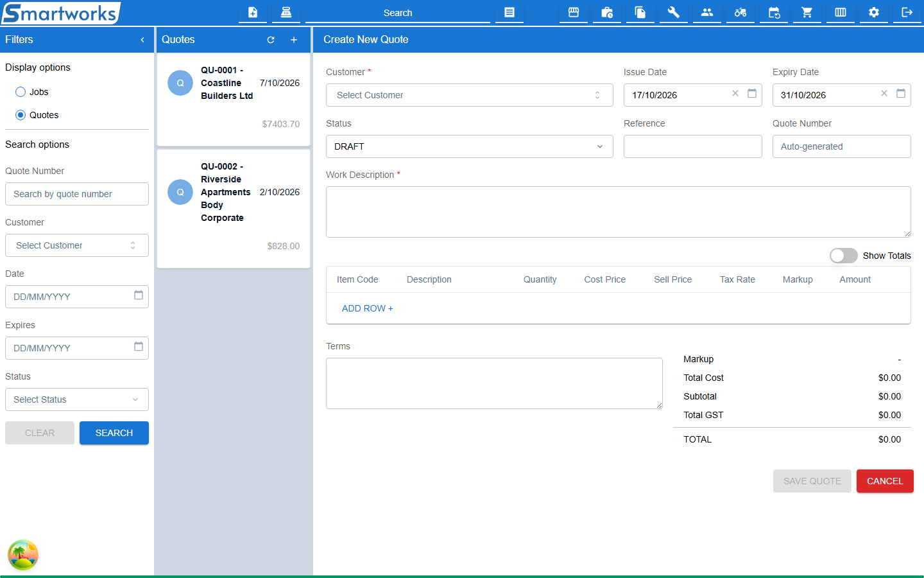This screenshot has height=578, width=924.
Task: Open quote QU-0001 Coastline Builders Ltd
Action: [234, 100]
